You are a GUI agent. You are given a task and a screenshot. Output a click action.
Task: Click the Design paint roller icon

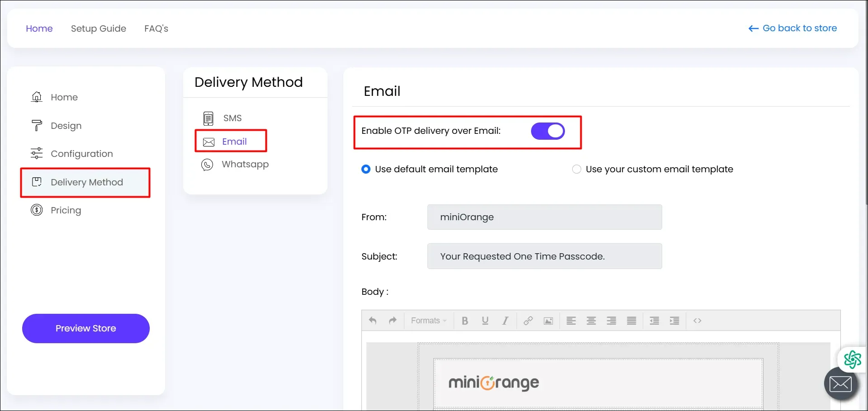(x=37, y=125)
